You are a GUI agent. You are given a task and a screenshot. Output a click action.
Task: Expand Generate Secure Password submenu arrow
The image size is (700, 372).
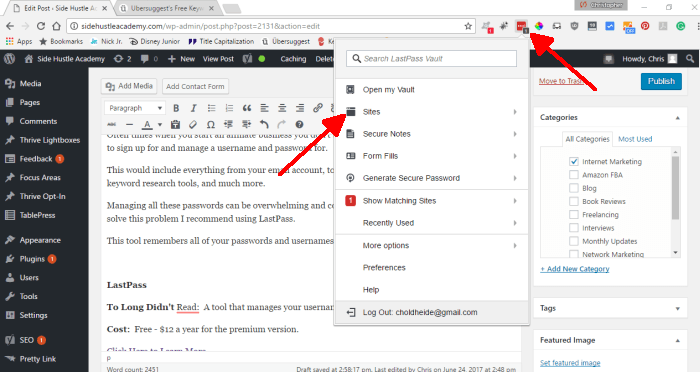(x=515, y=178)
